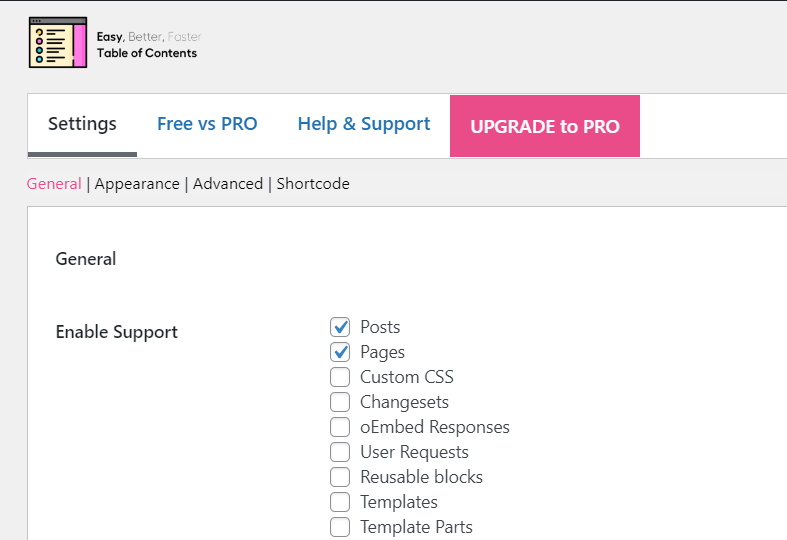Select the General settings link

(x=54, y=184)
